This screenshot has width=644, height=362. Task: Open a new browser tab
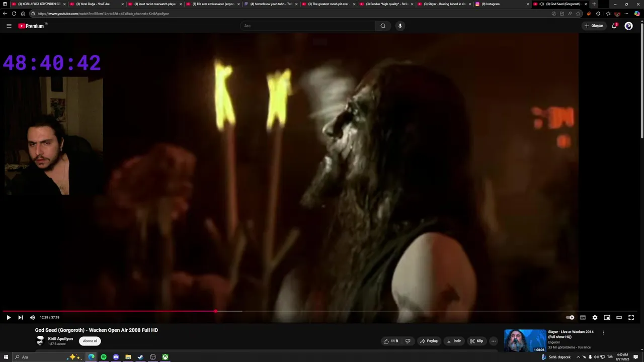pos(594,4)
